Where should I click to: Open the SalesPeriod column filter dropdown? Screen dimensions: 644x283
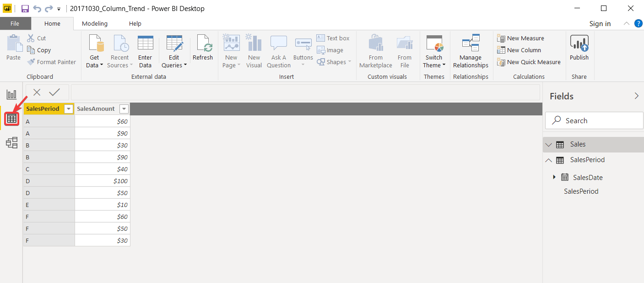69,109
